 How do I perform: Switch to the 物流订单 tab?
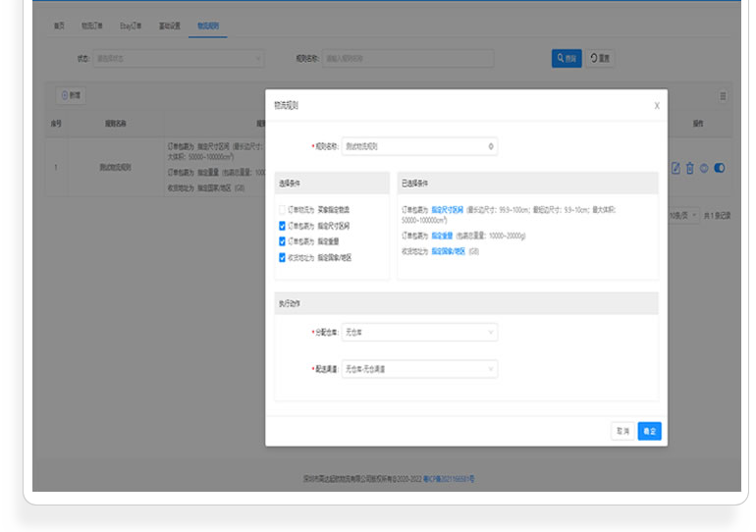91,27
